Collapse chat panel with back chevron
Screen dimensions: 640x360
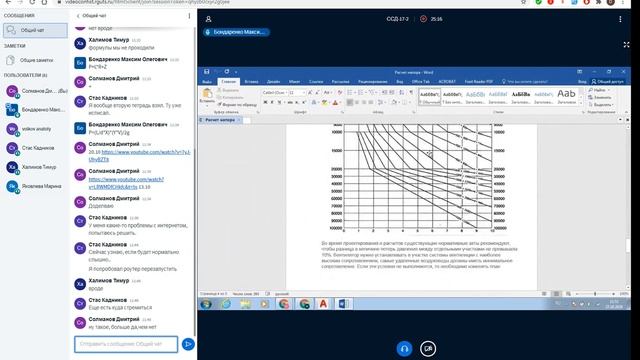point(78,16)
